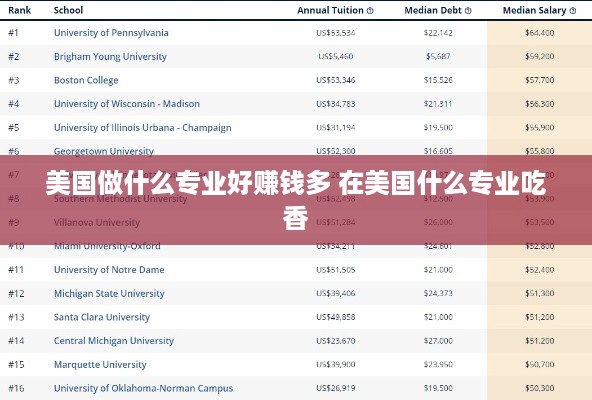Open University of Wisconsin - Madison link
592x400 pixels.
(127, 104)
